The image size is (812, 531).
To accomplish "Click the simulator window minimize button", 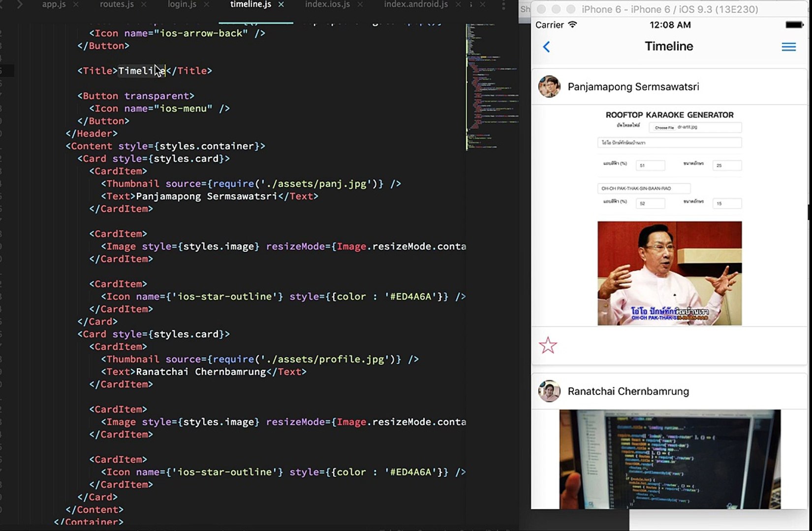I will click(x=556, y=9).
